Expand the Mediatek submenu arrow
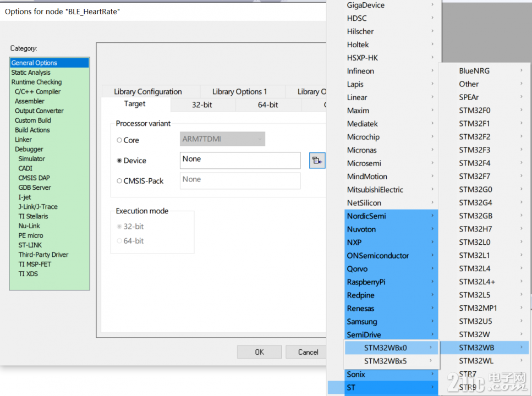This screenshot has height=396, width=532. [x=432, y=123]
